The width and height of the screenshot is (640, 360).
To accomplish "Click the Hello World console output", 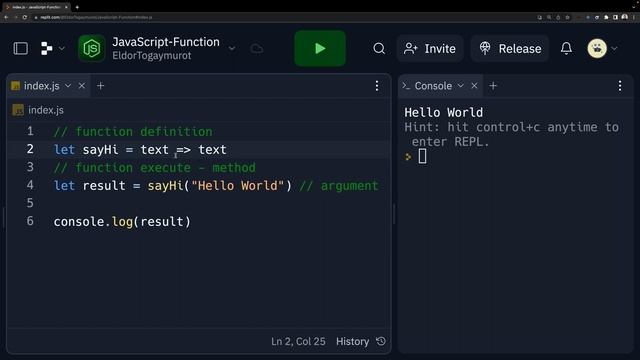I will pos(444,112).
